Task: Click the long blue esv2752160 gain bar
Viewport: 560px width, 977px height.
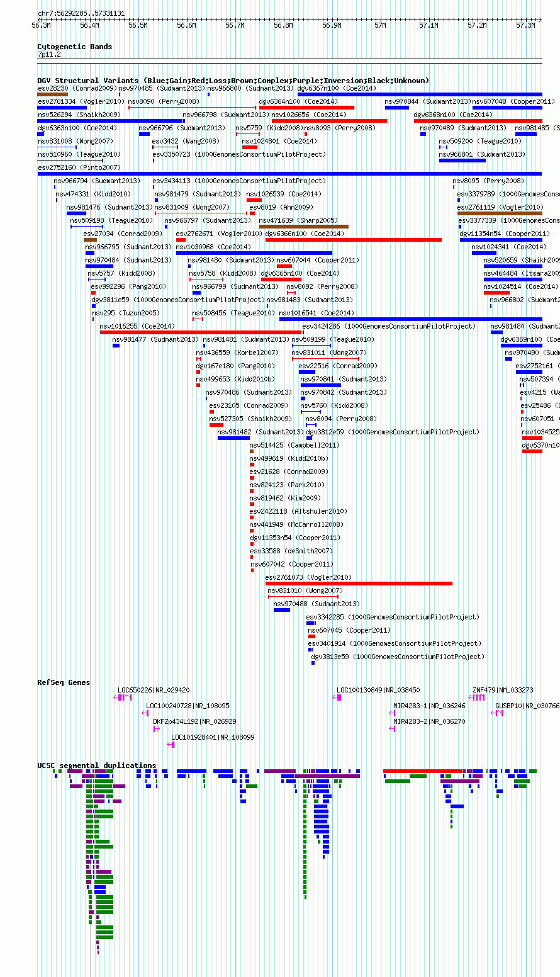Action: (x=289, y=174)
